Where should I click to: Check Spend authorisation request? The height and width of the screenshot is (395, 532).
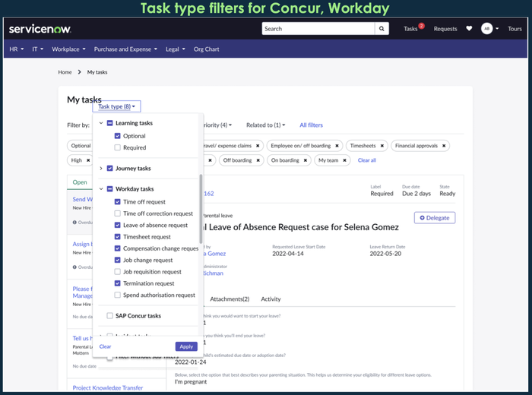click(x=117, y=295)
